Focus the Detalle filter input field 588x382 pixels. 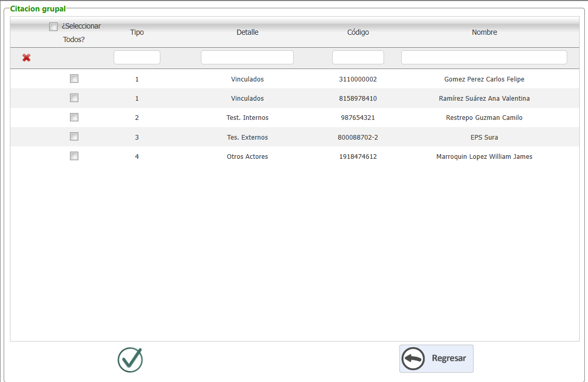(247, 58)
